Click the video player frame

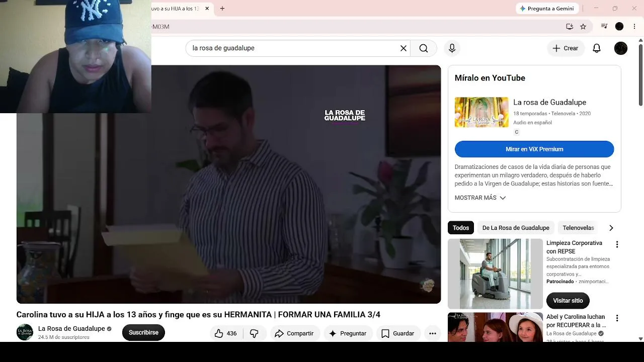[229, 184]
